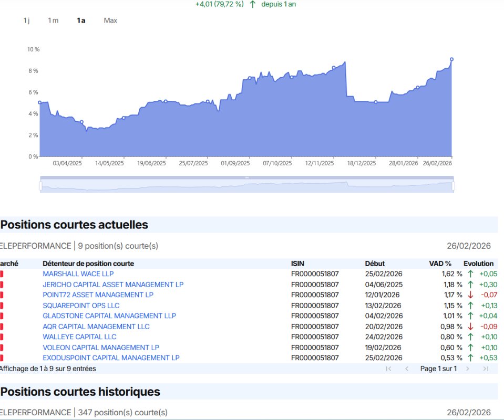Open MARSHALL WACE LLP link
504x420 pixels.
click(x=78, y=274)
